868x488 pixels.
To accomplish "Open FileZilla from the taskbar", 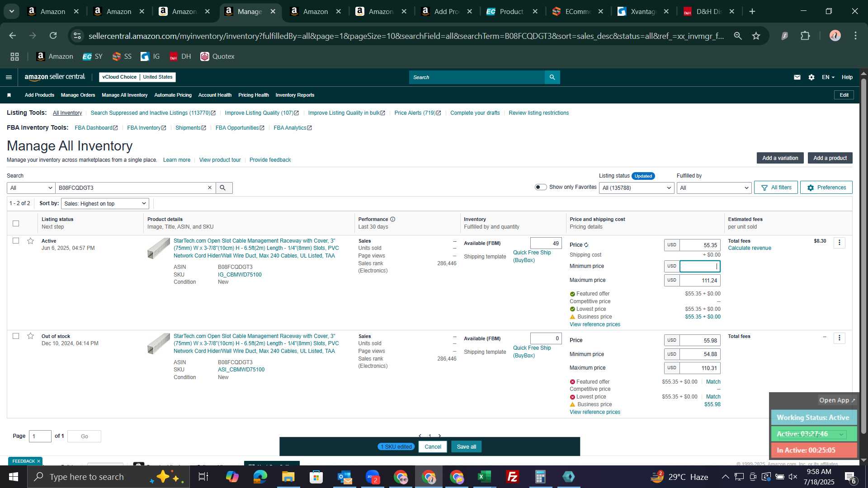I will click(512, 477).
